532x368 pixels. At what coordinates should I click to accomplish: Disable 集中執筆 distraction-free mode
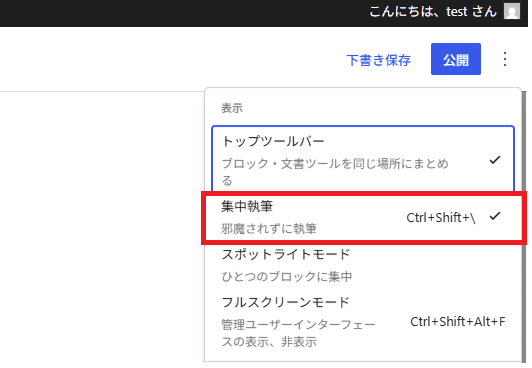pyautogui.click(x=363, y=217)
